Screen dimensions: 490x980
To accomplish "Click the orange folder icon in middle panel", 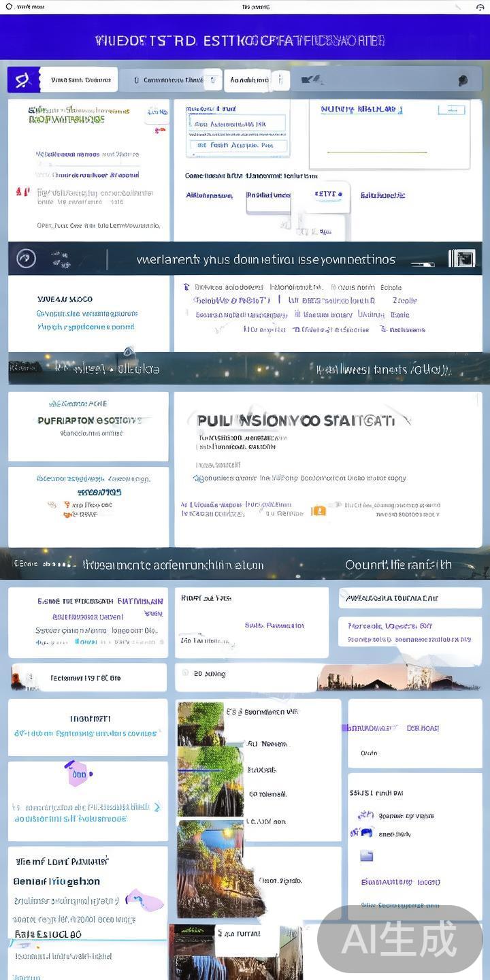I will coord(317,510).
